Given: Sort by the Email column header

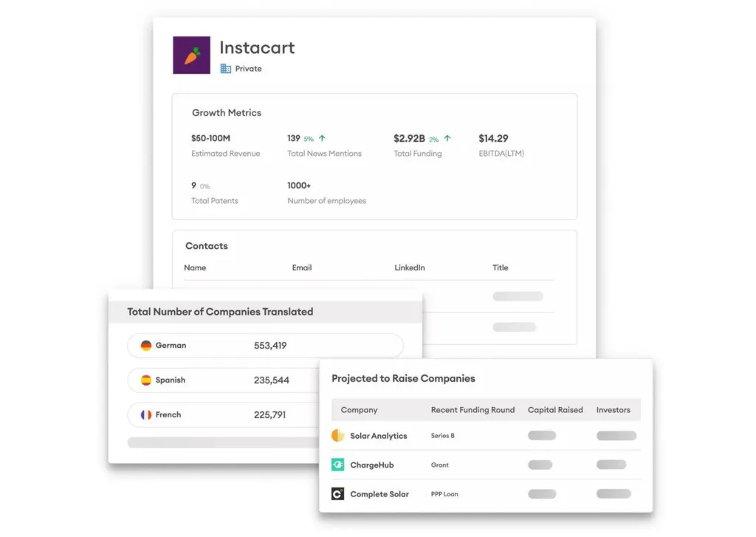Looking at the screenshot, I should pyautogui.click(x=301, y=267).
